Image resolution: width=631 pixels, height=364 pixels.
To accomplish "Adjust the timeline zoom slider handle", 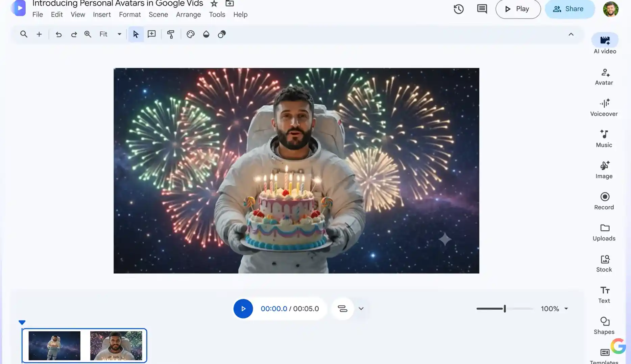I will [505, 309].
